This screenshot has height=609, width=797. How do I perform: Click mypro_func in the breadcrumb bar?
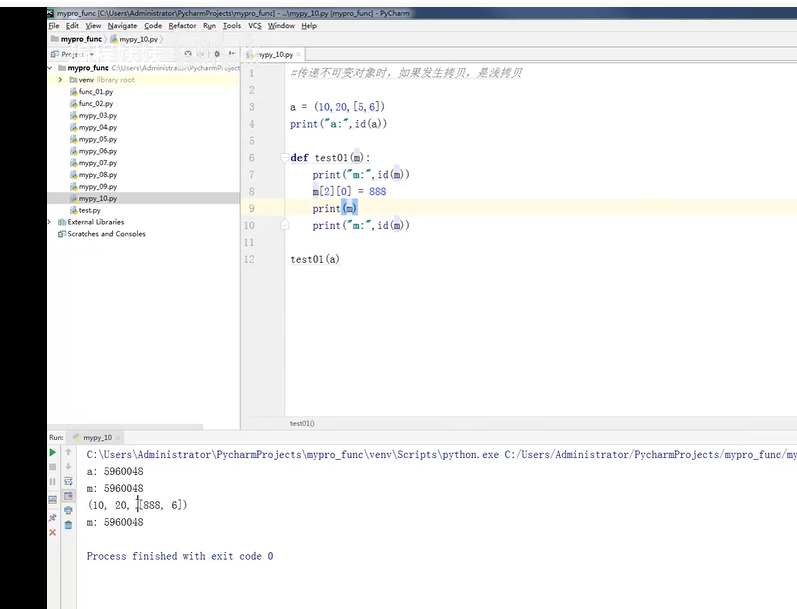[x=76, y=39]
